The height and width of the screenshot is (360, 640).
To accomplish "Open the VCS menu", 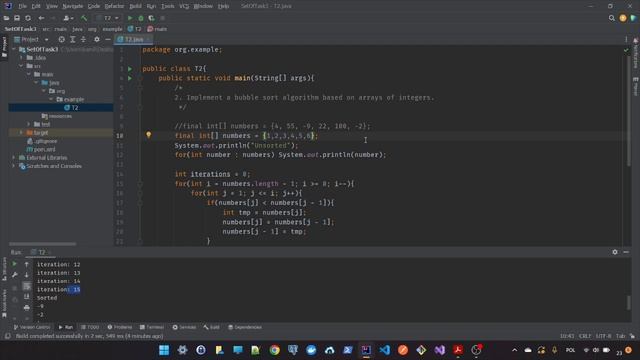I will 184,6.
